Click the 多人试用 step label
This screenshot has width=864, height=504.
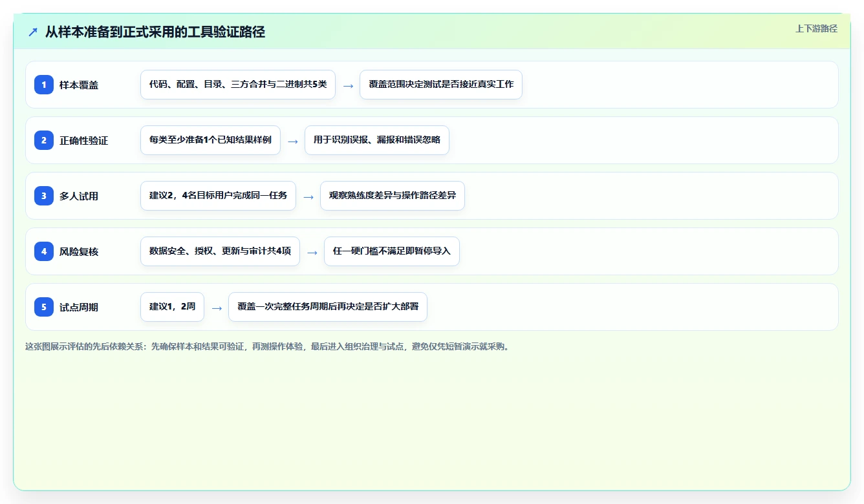(79, 196)
